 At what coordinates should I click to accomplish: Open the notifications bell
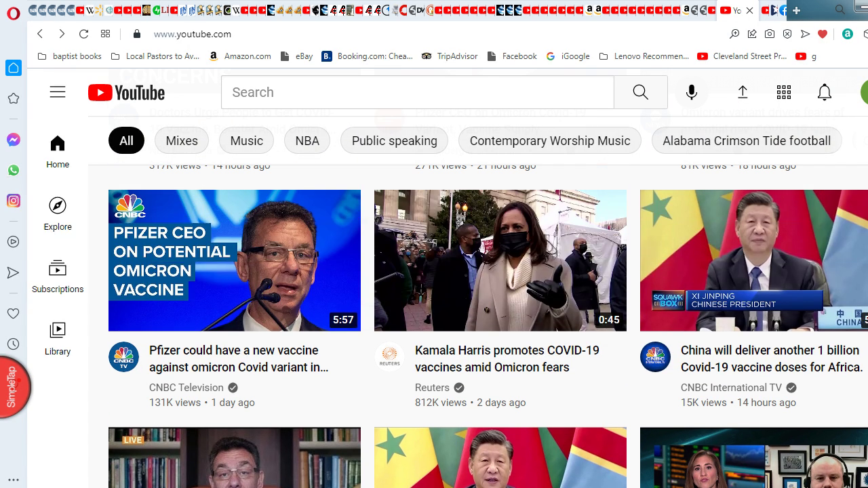(x=824, y=92)
